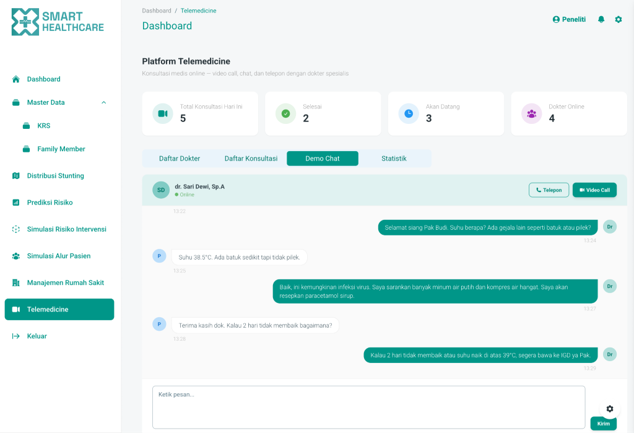This screenshot has height=433, width=634.
Task: Switch to the Statistik tab
Action: (394, 158)
